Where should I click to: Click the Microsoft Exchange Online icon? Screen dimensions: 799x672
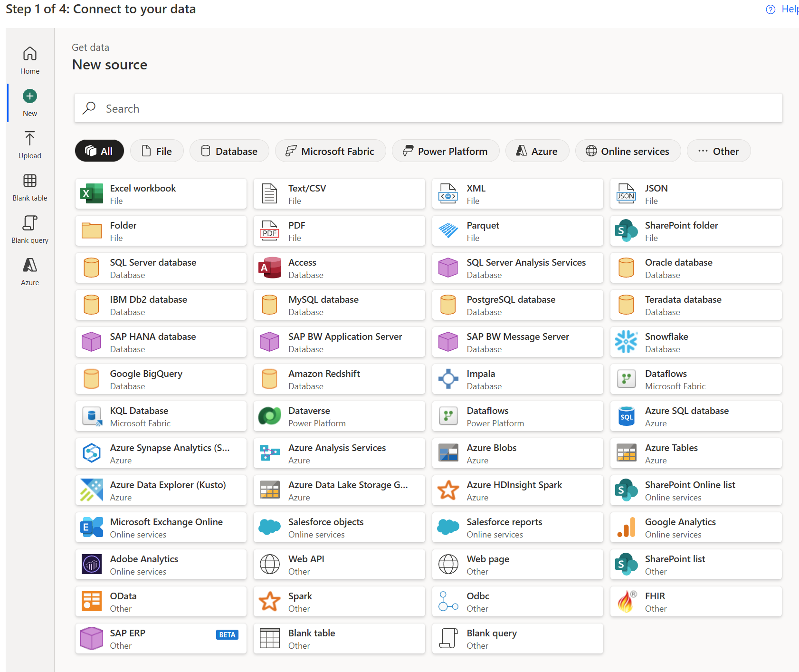point(92,528)
